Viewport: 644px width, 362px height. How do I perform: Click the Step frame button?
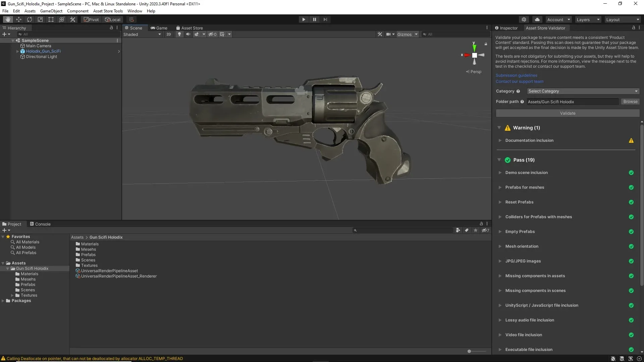pyautogui.click(x=325, y=19)
